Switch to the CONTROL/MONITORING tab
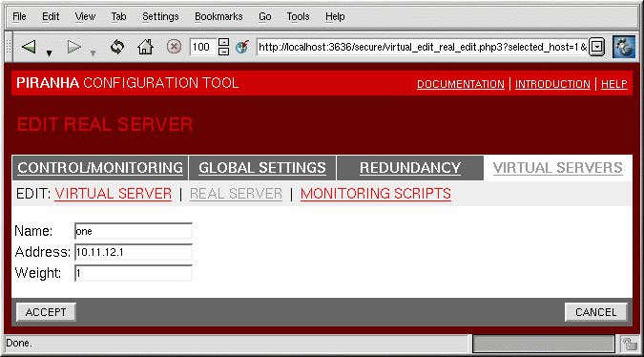The height and width of the screenshot is (357, 644). click(x=100, y=168)
